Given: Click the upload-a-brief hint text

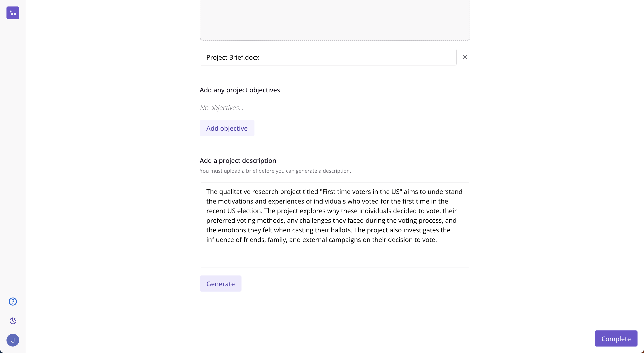Looking at the screenshot, I should (x=275, y=171).
